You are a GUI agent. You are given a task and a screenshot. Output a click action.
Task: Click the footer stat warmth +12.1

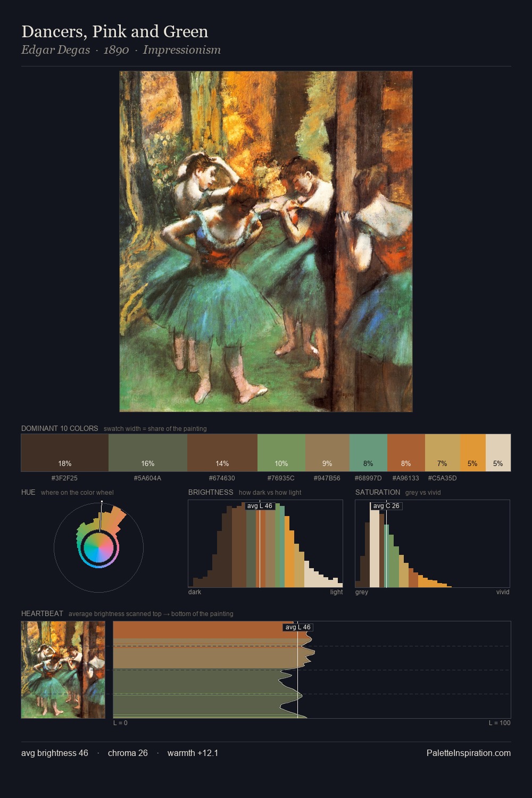[x=193, y=753]
